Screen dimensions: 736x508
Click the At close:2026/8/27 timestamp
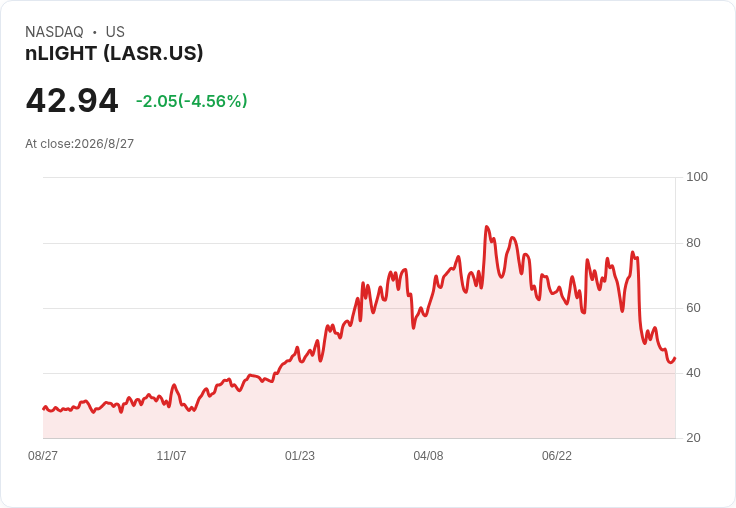click(79, 144)
